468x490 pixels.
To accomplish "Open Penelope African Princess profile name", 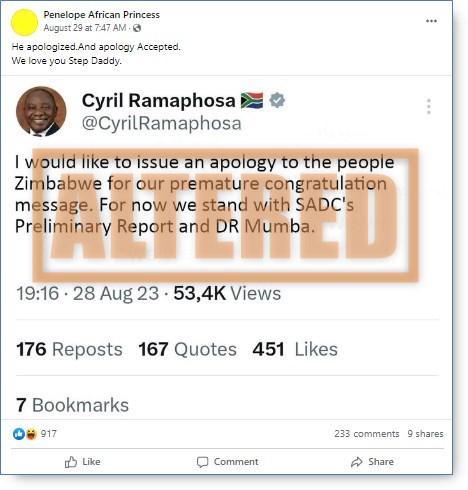I will 102,15.
